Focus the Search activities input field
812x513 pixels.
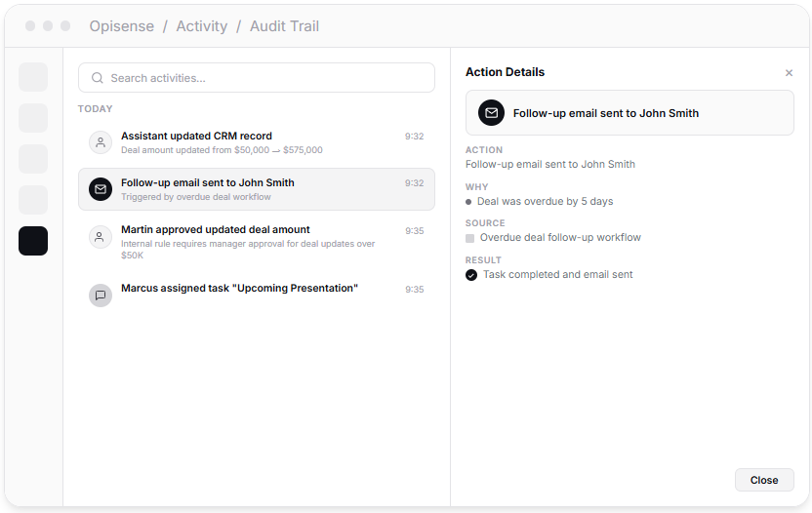(x=264, y=78)
